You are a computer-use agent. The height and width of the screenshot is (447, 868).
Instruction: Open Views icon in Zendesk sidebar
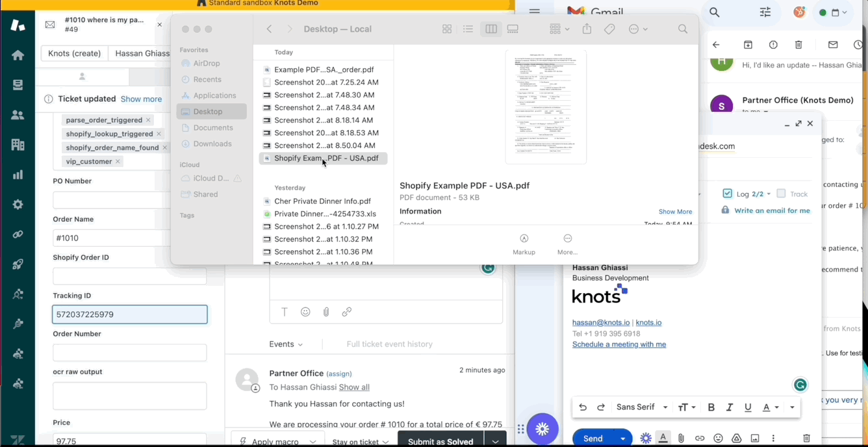pyautogui.click(x=18, y=85)
